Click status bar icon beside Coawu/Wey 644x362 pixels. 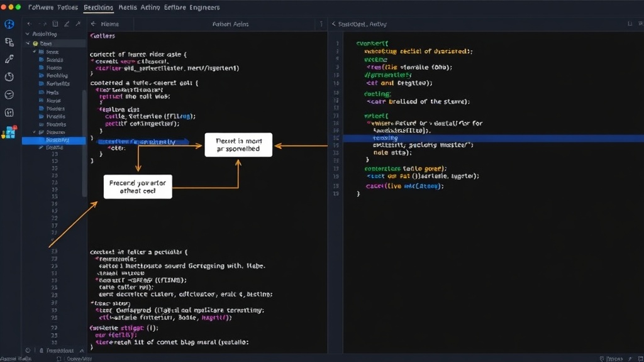[59, 359]
